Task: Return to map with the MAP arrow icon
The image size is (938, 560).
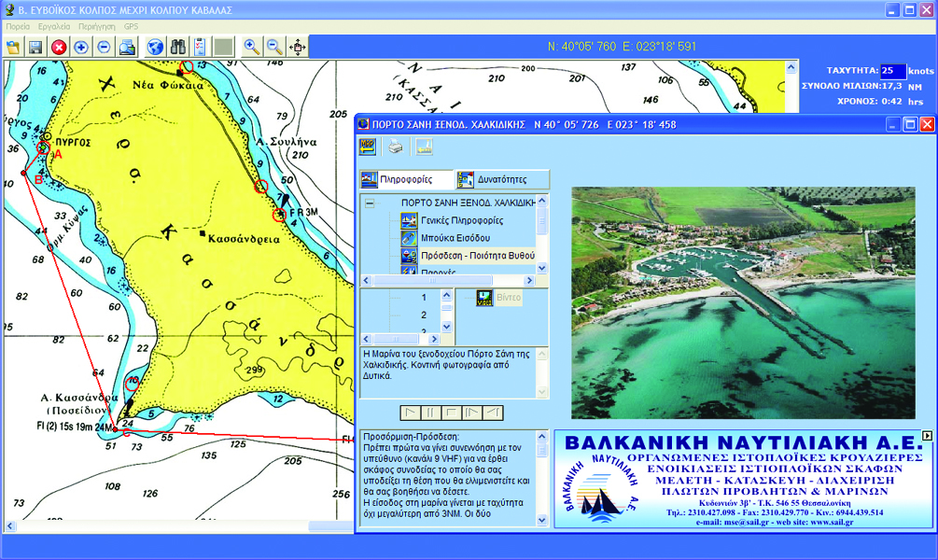Action: tap(368, 147)
